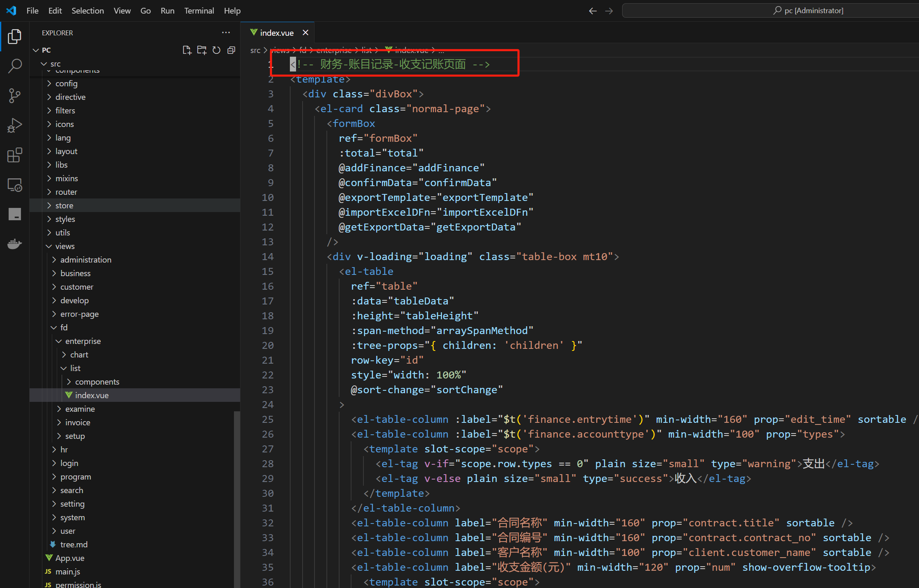
Task: Click the index.vue breadcrumb segment
Action: (407, 50)
